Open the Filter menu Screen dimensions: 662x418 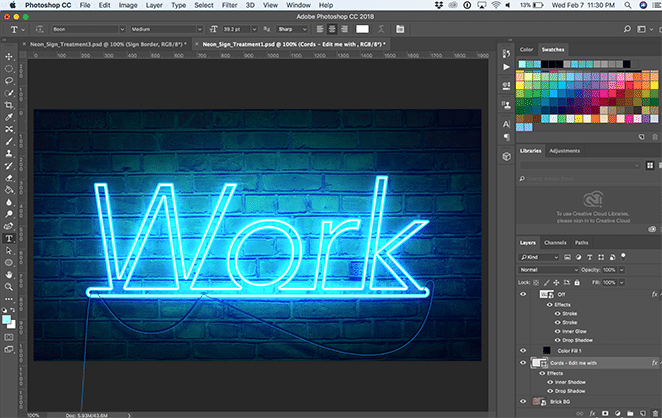(x=229, y=5)
